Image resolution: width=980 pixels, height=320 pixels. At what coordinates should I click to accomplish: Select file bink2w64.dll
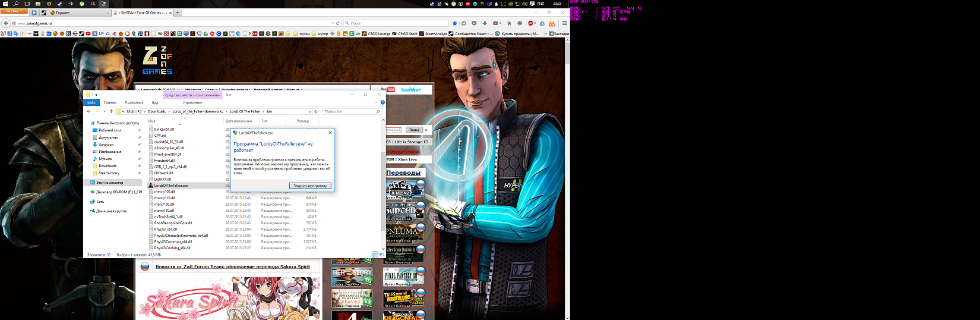point(164,129)
